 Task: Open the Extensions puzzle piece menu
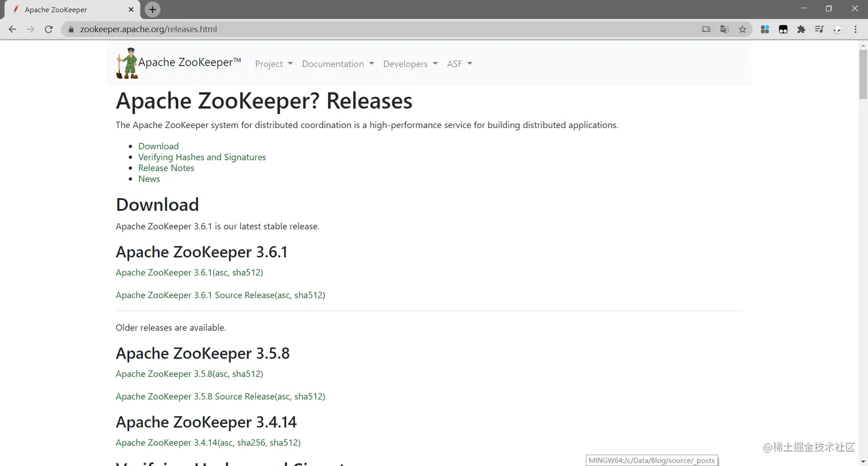click(801, 29)
